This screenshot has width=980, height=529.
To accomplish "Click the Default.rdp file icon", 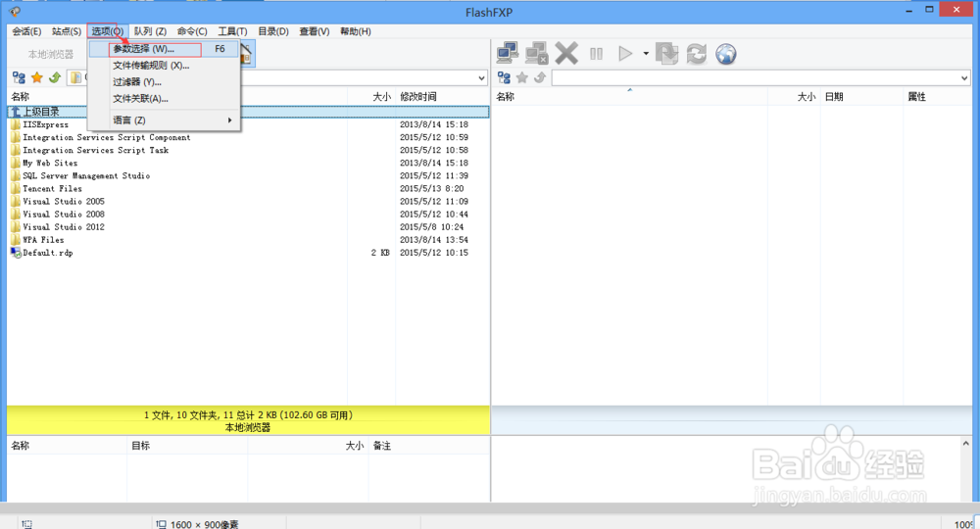I will (16, 253).
